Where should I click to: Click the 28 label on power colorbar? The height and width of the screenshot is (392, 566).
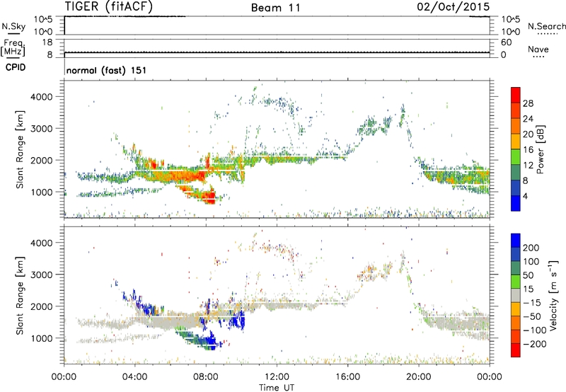[x=528, y=103]
